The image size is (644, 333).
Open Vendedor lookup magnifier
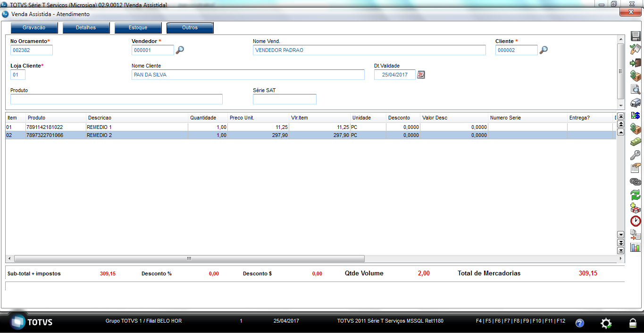180,50
